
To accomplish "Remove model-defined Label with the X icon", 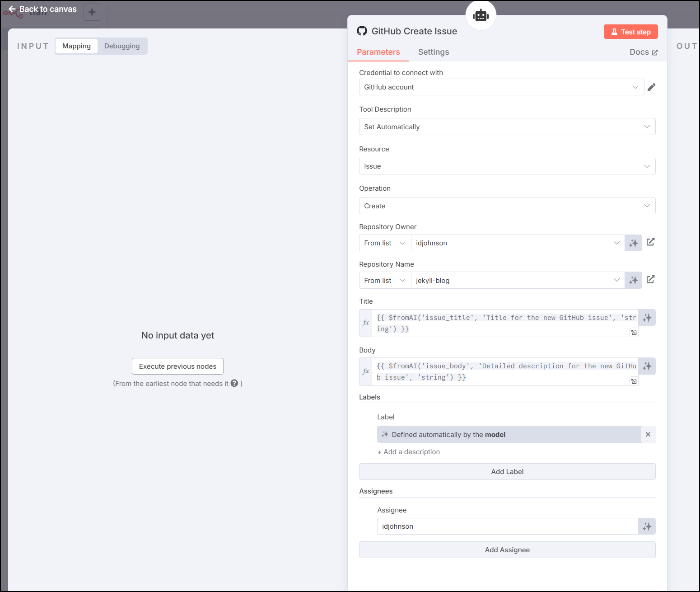I will click(648, 434).
